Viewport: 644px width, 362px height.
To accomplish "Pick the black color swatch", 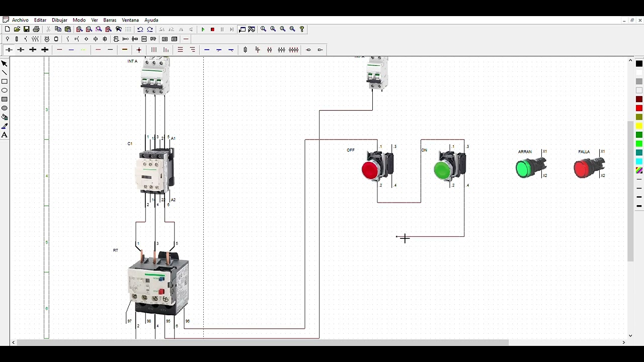I will coord(639,64).
